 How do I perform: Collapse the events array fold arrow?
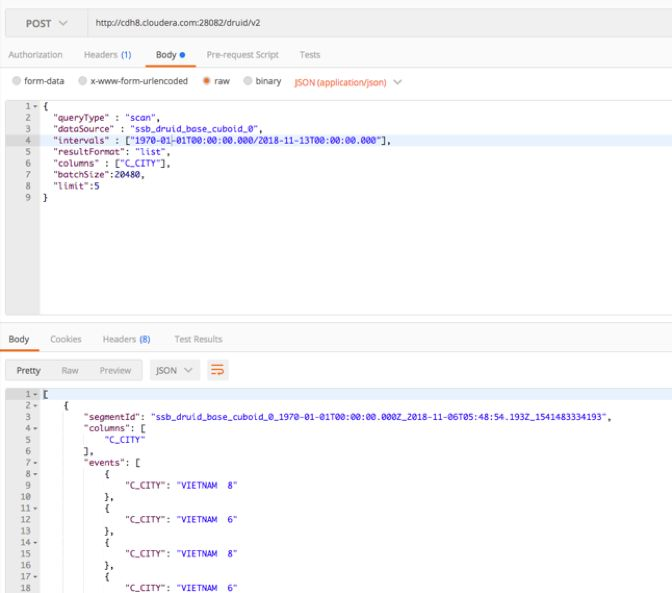pyautogui.click(x=37, y=463)
